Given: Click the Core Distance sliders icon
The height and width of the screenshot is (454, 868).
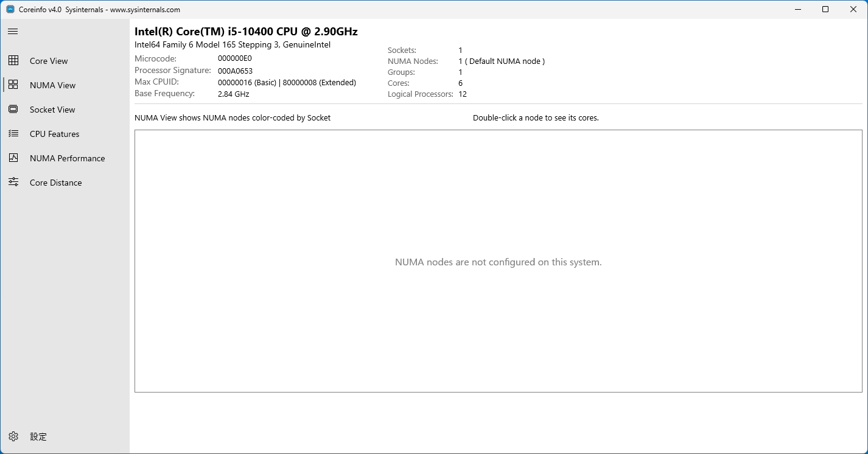Looking at the screenshot, I should (x=13, y=183).
